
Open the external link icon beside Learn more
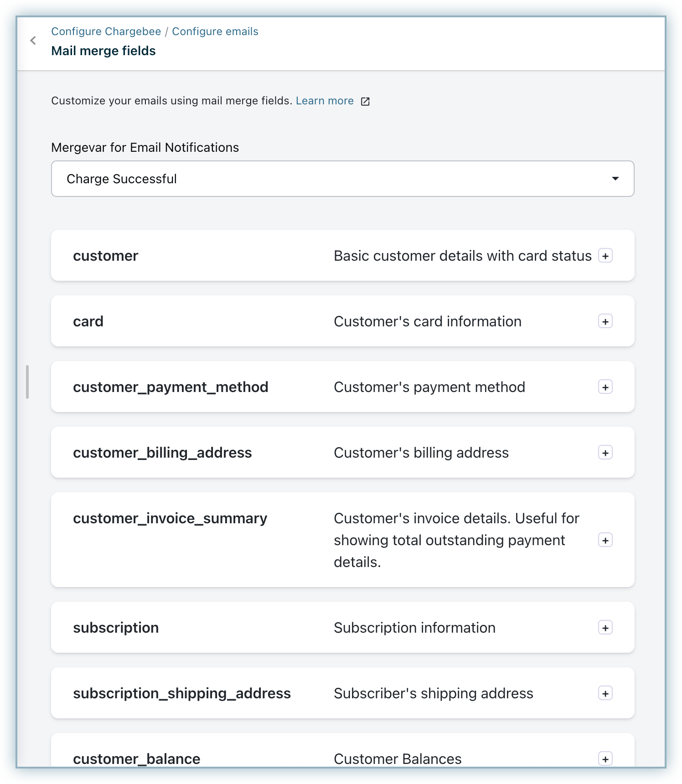pos(365,101)
